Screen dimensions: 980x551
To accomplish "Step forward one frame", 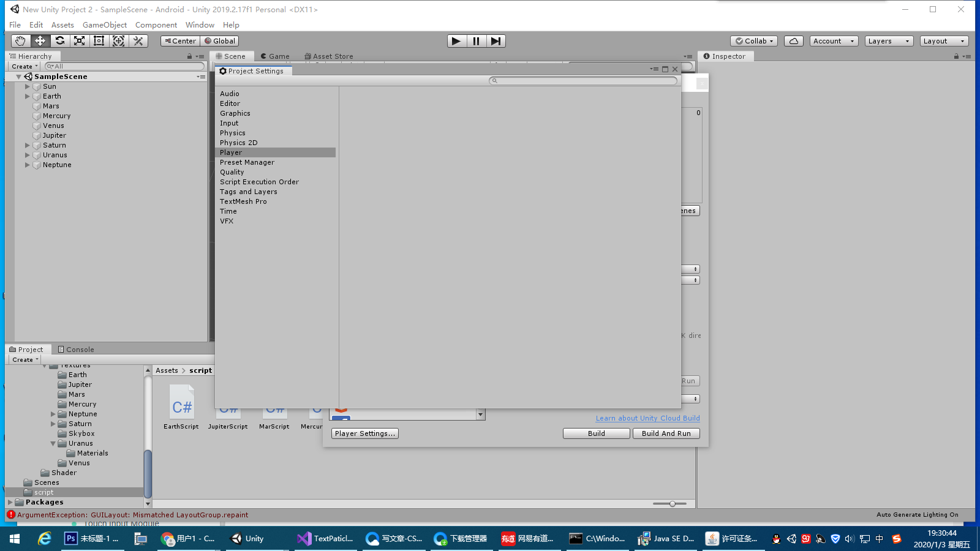I will [496, 41].
